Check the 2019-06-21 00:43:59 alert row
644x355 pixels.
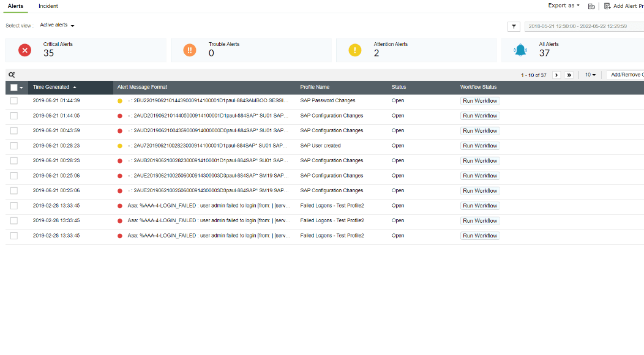pyautogui.click(x=14, y=130)
